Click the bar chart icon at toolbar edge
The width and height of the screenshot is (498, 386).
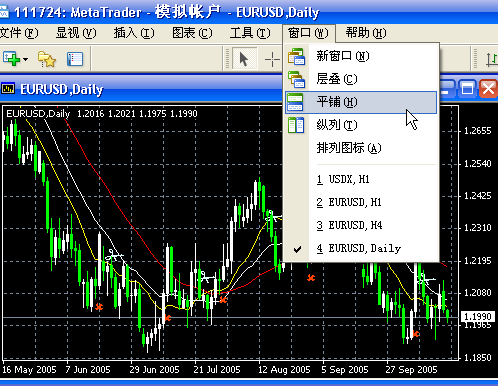coord(492,60)
